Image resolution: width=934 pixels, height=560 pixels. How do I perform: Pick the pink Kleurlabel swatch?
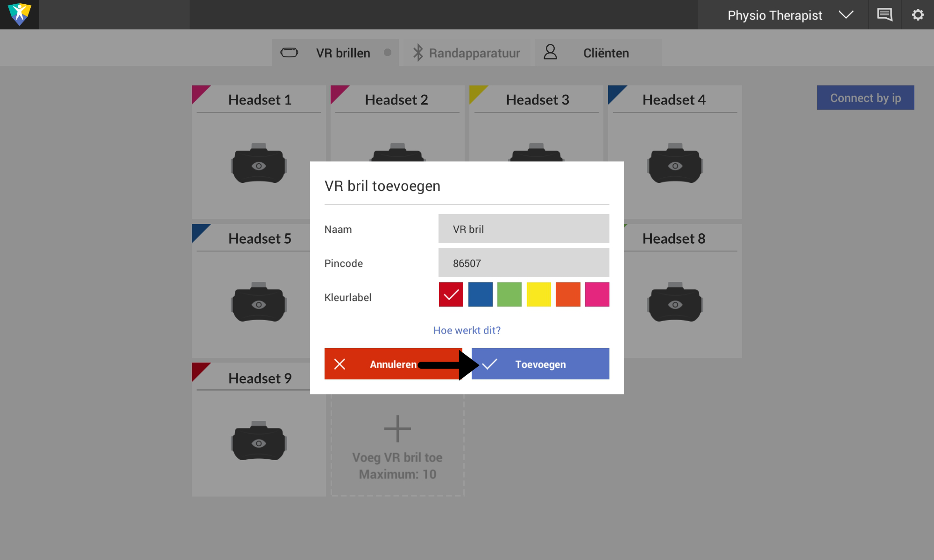[x=597, y=294]
